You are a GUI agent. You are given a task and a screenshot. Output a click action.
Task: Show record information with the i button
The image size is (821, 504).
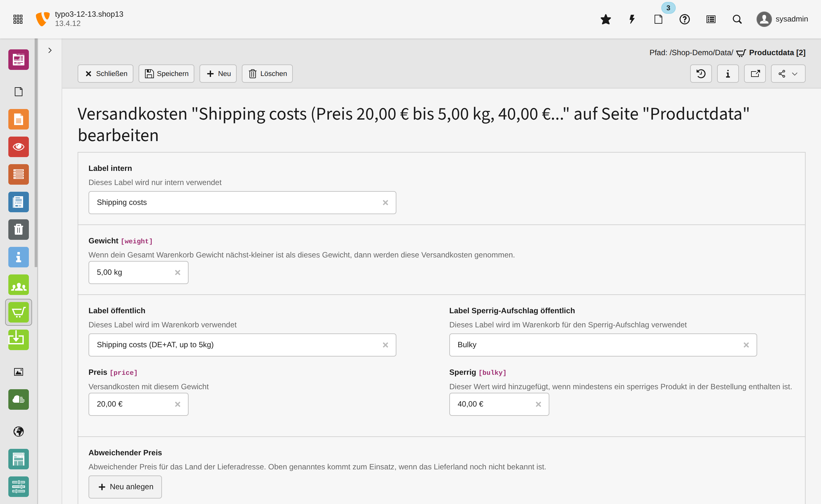tap(728, 74)
